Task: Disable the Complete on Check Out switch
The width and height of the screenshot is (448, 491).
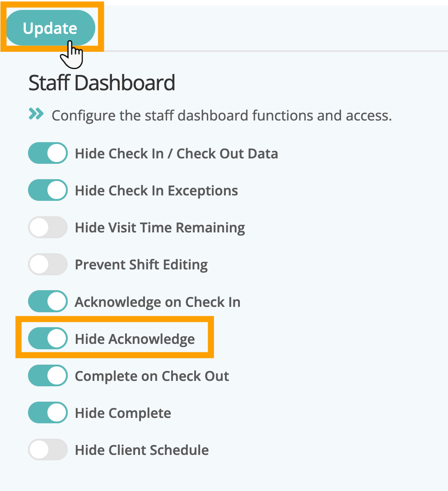Action: tap(48, 376)
